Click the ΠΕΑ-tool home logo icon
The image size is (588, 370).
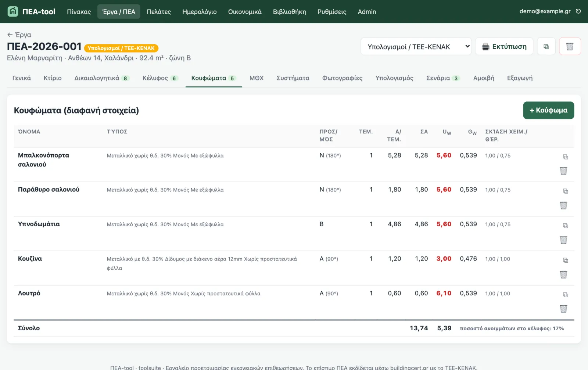pos(13,11)
